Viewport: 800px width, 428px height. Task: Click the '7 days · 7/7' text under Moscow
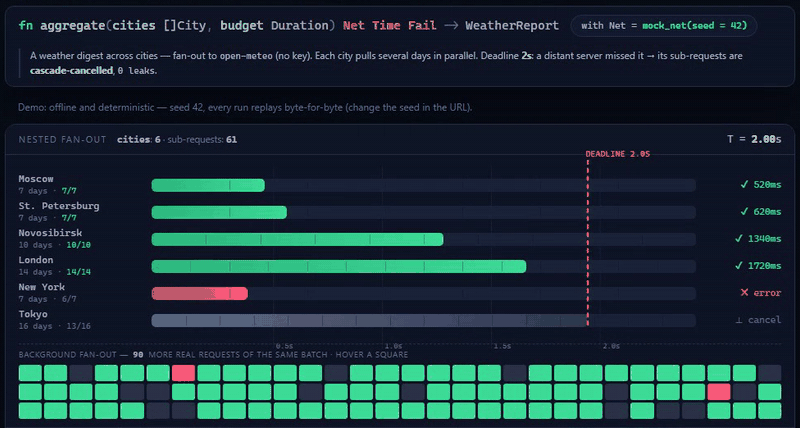point(47,191)
